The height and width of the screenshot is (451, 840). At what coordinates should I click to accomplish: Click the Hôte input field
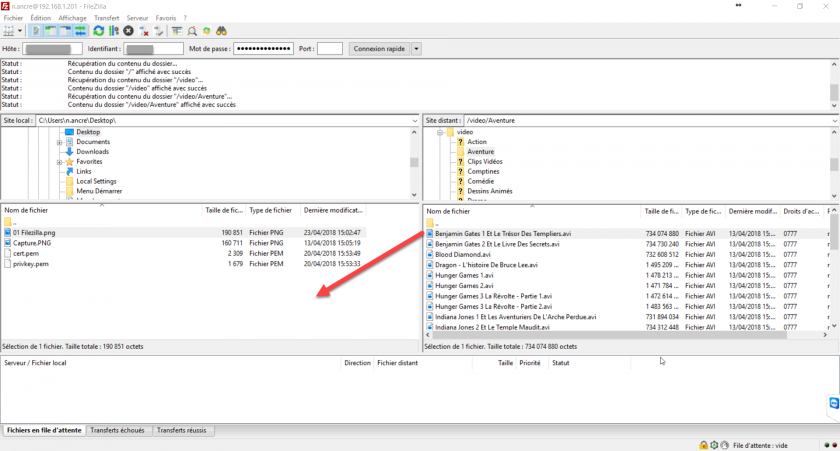52,49
